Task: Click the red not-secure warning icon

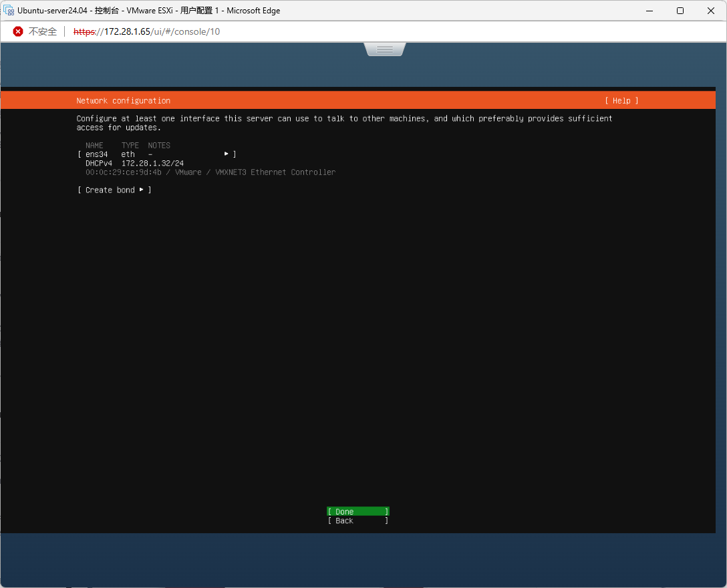Action: [x=18, y=31]
